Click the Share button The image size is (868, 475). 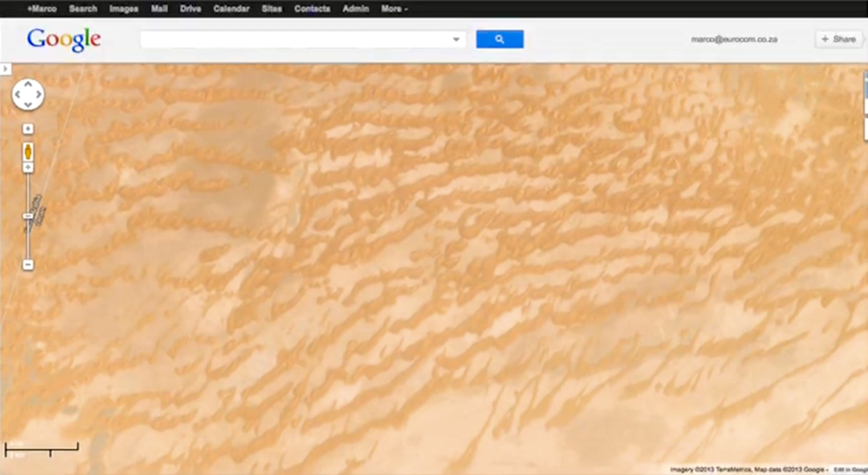839,39
